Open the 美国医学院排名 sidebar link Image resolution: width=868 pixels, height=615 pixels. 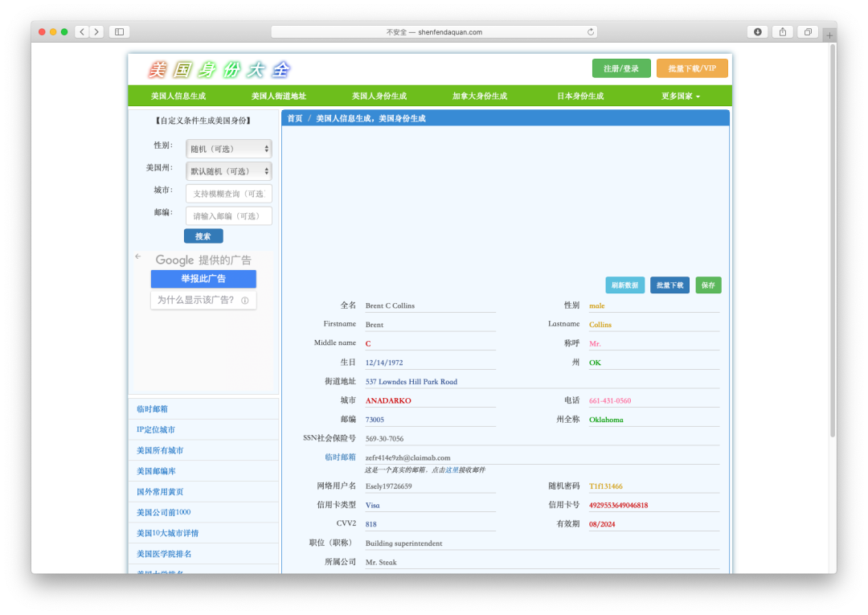pyautogui.click(x=164, y=554)
